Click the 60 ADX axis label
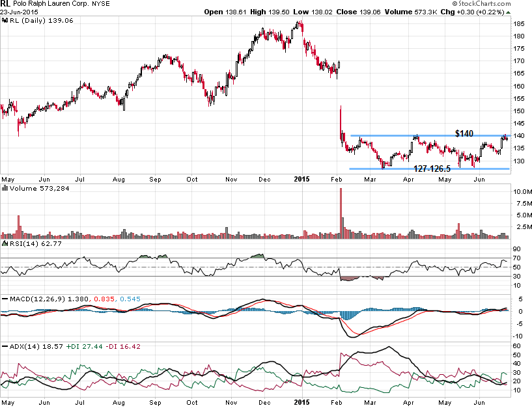The width and height of the screenshot is (532, 408). 517,346
